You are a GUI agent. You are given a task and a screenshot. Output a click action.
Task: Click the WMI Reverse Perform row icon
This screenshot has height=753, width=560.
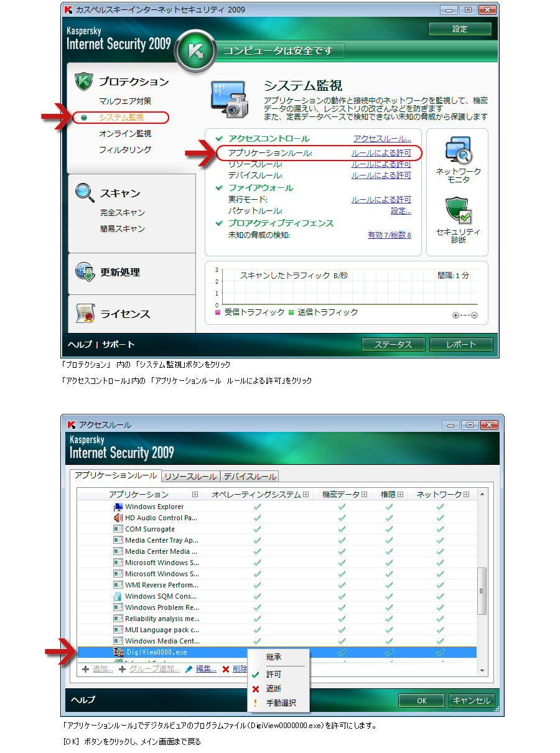118,585
